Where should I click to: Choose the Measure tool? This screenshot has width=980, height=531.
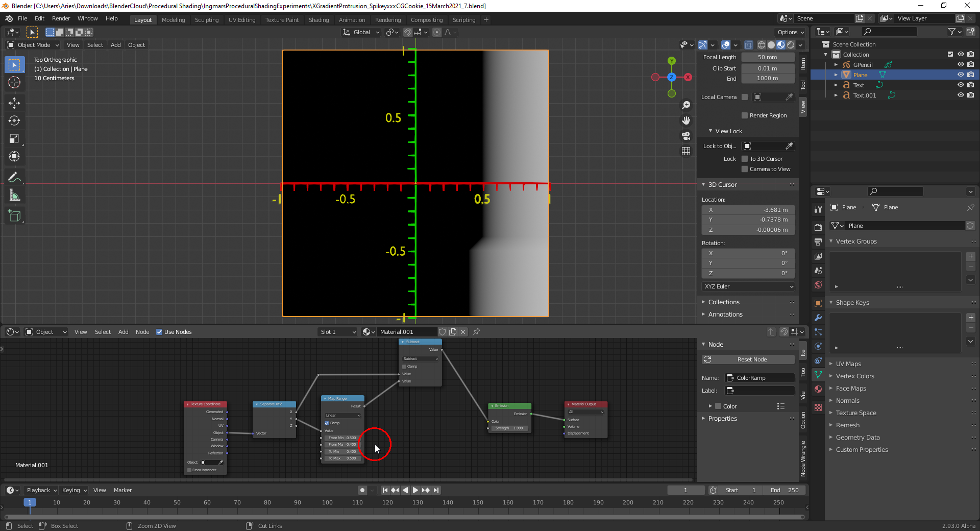(x=14, y=196)
